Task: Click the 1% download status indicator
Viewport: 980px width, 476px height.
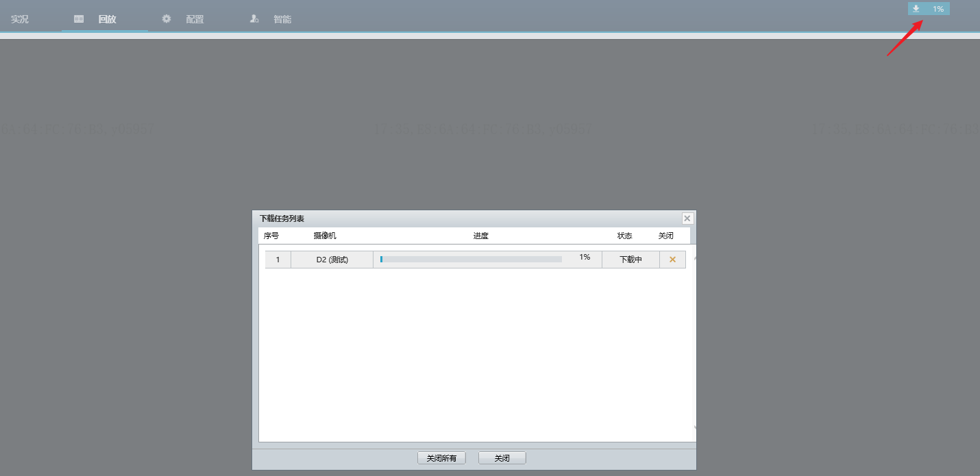Action: click(929, 9)
